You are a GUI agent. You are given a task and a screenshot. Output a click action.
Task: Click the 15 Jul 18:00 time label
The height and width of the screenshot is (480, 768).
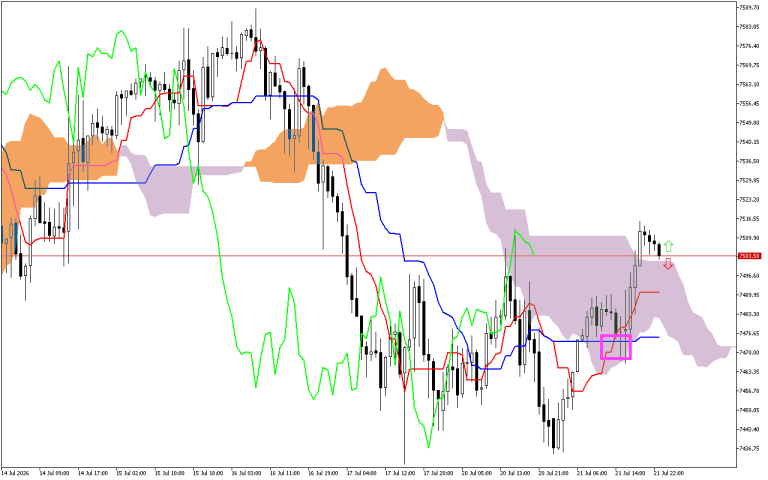208,474
